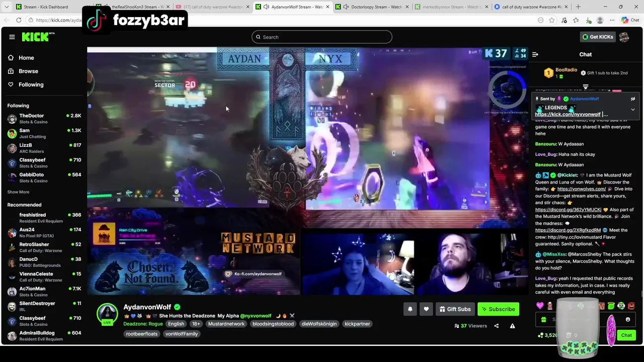Viewport: 644px width, 362px height.
Task: Select GabbiDoto followed channel
Action: pyautogui.click(x=44, y=177)
